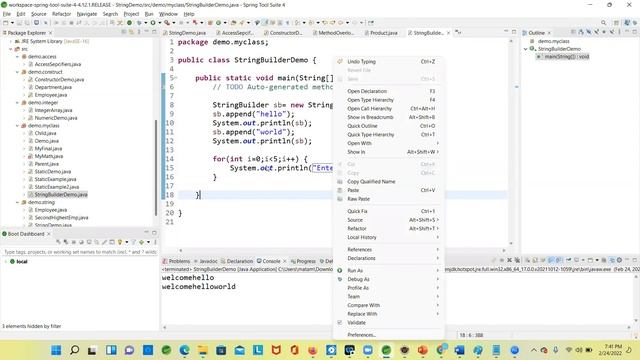This screenshot has height=360, width=640.
Task: Open the Boot Dashboard view menu
Action: click(x=155, y=242)
